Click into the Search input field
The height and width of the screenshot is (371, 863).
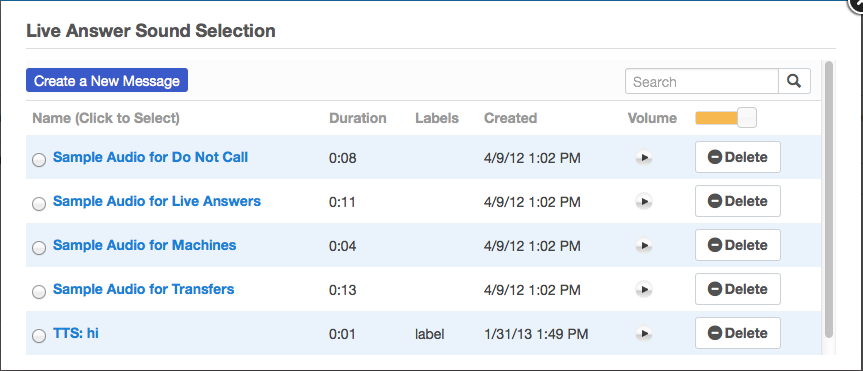pos(702,81)
